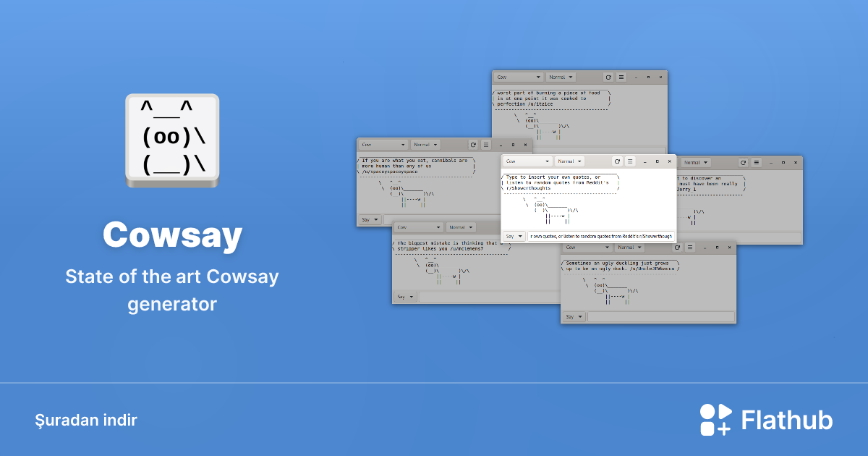The image size is (868, 456).
Task: Click the Flathub logo icon
Action: (715, 419)
